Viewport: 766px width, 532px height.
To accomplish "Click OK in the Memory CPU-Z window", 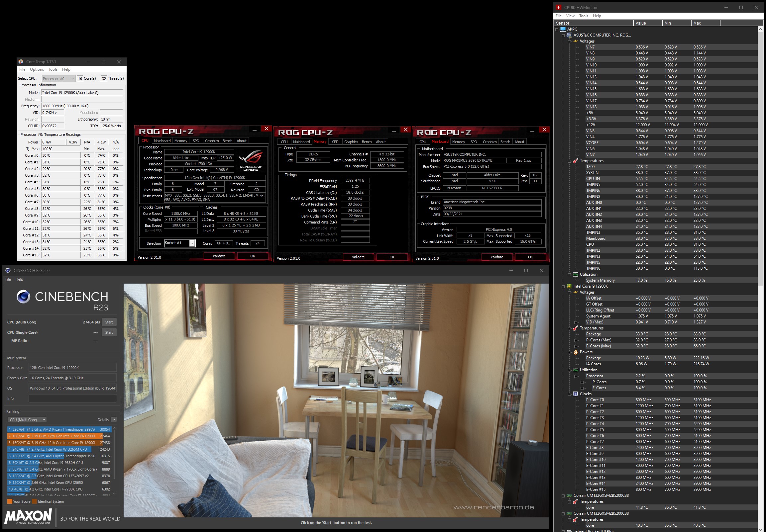I will (x=392, y=257).
